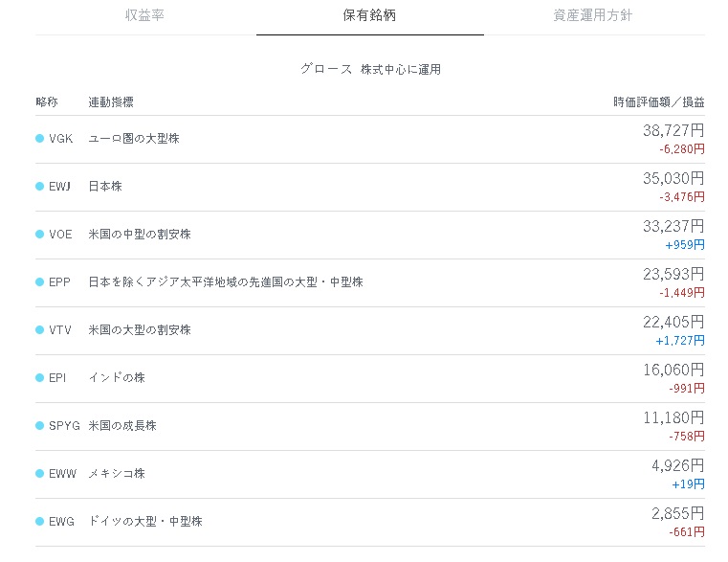Screen dimensions: 728x562
Task: Click the blue dot beside EWW
Action: 40,474
